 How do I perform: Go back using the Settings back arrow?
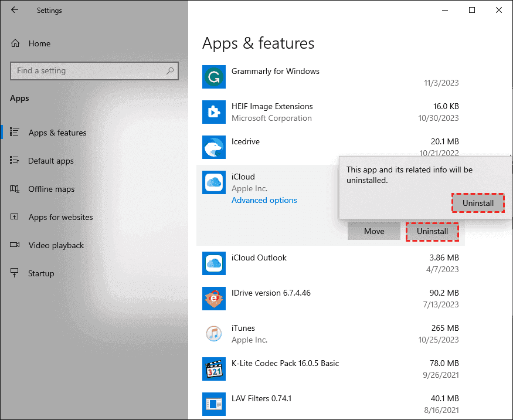(x=15, y=10)
